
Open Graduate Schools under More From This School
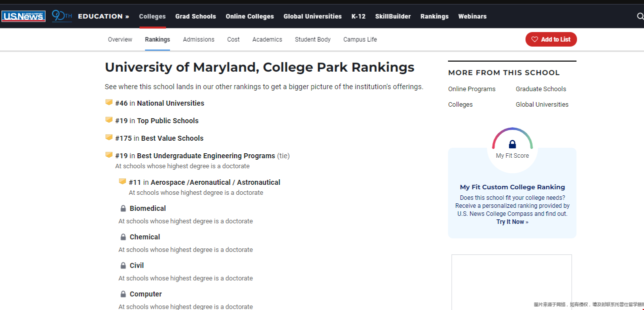[x=541, y=89]
